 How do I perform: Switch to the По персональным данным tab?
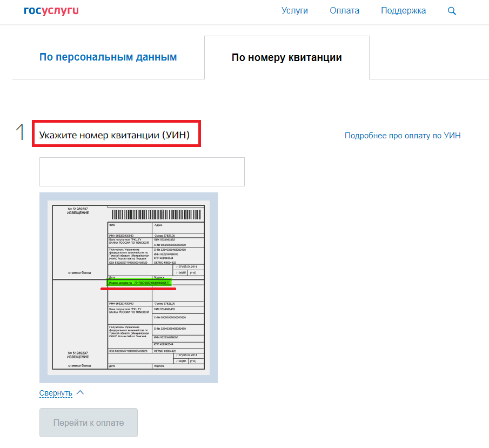pos(108,57)
